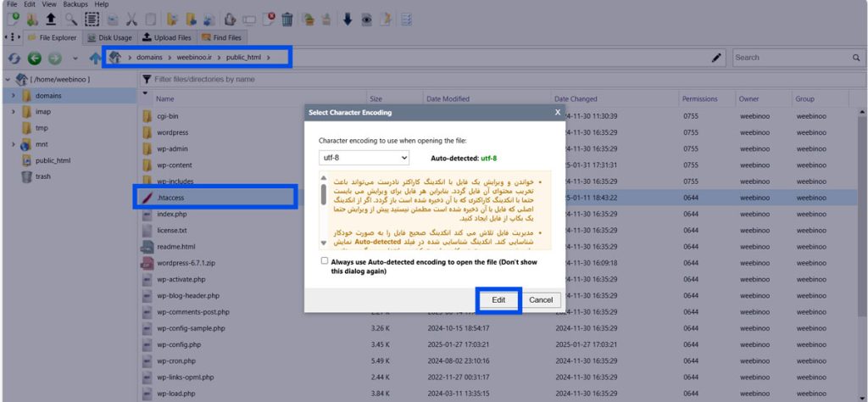Click the Cancel button in encoding dialog

click(541, 300)
